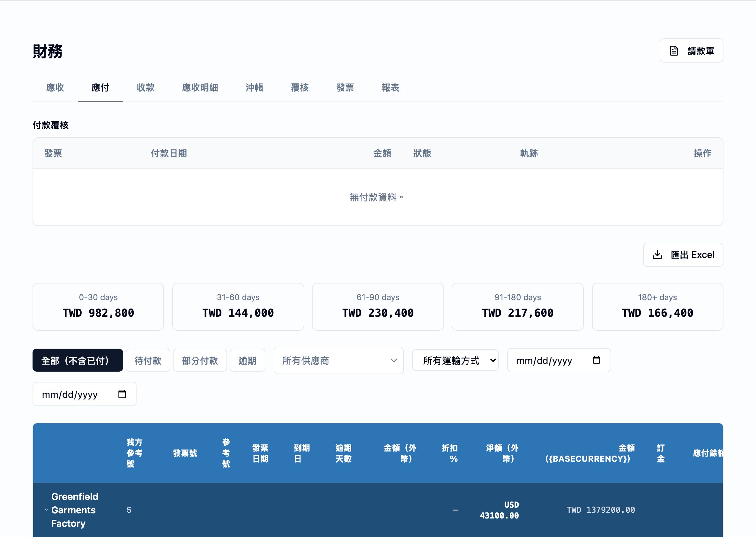756x537 pixels.
Task: Open the 報表 tab
Action: [x=390, y=87]
